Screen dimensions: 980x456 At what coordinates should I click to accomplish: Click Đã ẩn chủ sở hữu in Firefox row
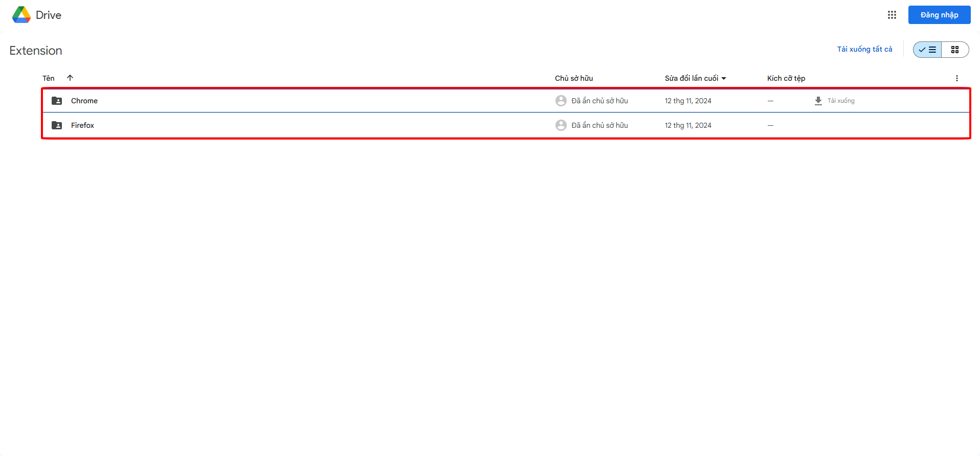(x=599, y=125)
